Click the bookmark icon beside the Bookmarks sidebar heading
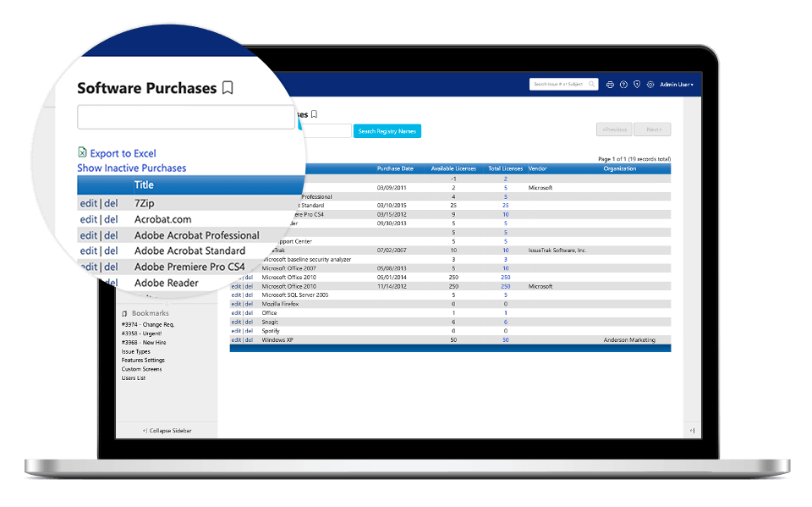812x507 pixels. [124, 314]
